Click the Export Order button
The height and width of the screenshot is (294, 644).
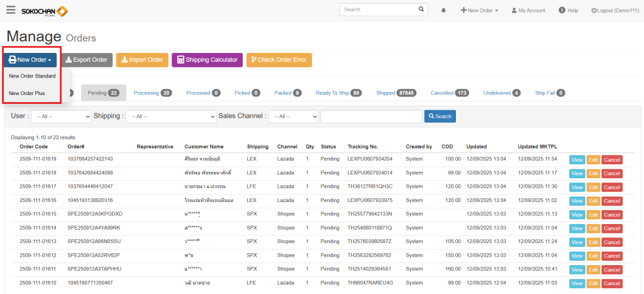click(86, 60)
